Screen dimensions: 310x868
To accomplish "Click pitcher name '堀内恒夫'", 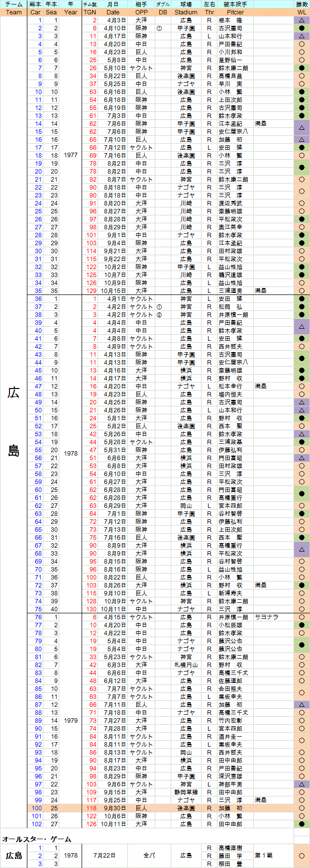I will 230,394.
